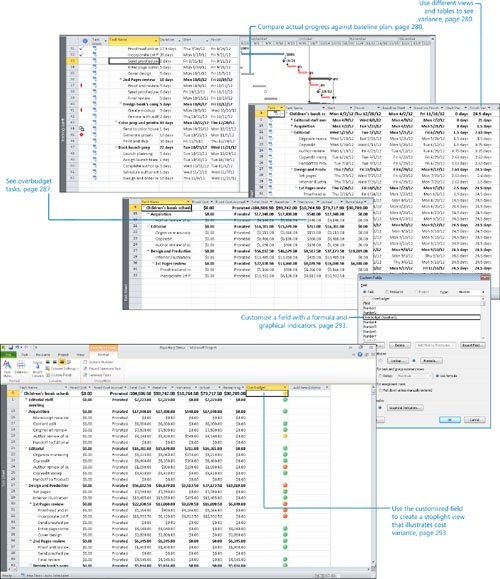The width and height of the screenshot is (500, 579).
Task: Open the Type dropdown showing Number
Action: pos(472,292)
